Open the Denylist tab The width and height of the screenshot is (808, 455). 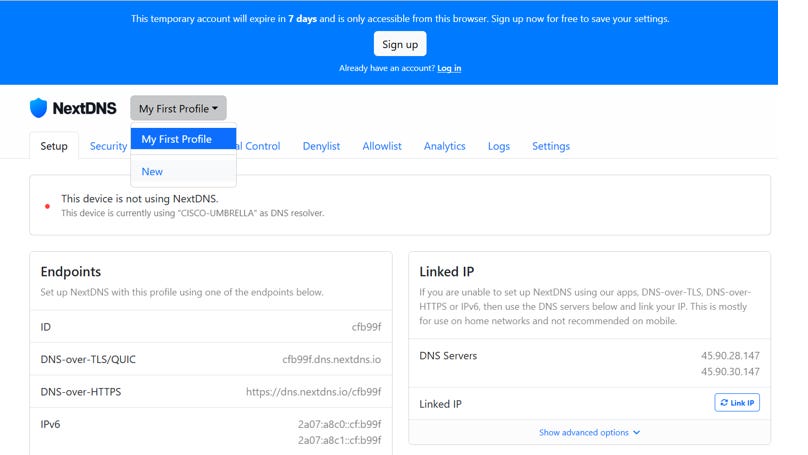(x=321, y=146)
